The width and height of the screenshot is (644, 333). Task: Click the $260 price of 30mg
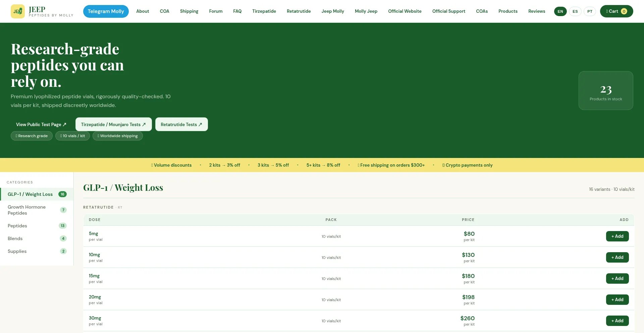468,318
